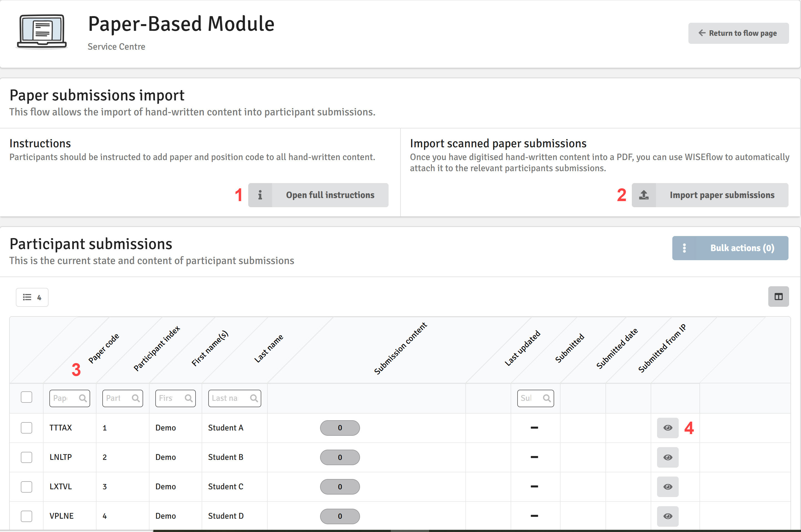The image size is (801, 532).
Task: Open the column layout toggle icon
Action: (x=778, y=297)
